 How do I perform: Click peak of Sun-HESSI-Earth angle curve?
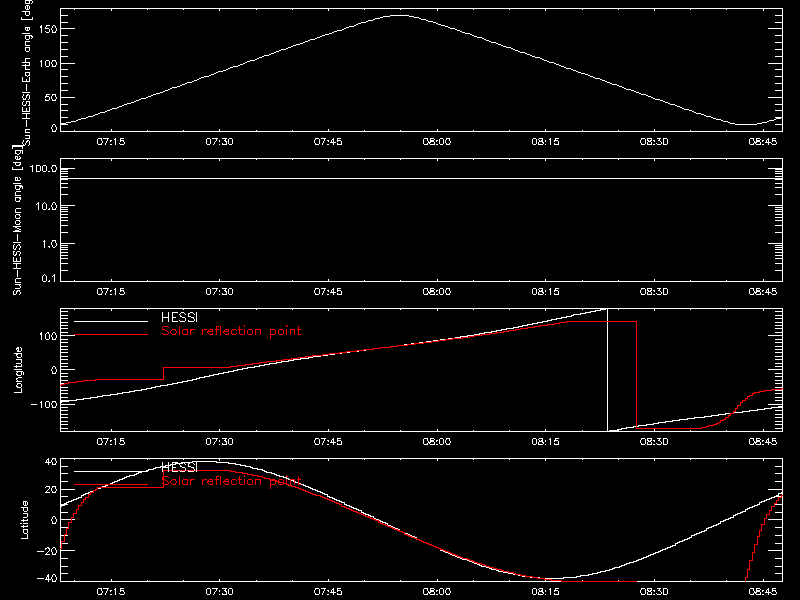coord(401,16)
